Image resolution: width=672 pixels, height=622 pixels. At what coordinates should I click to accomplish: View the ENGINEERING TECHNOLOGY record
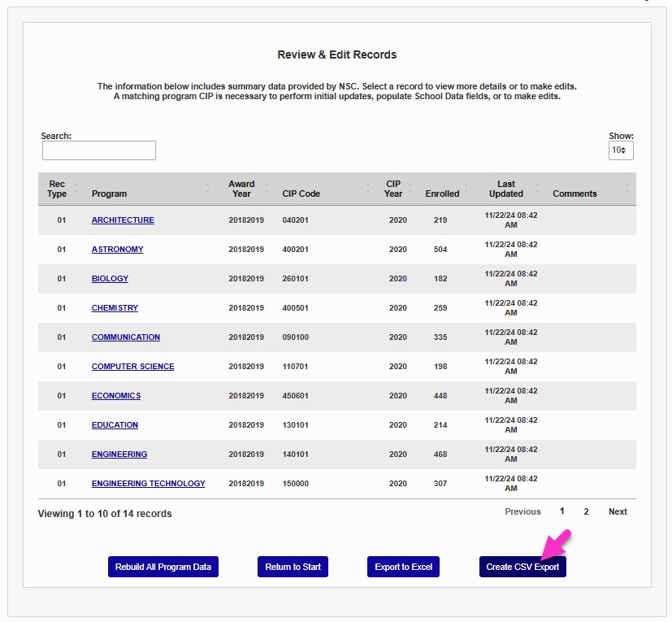click(x=148, y=484)
